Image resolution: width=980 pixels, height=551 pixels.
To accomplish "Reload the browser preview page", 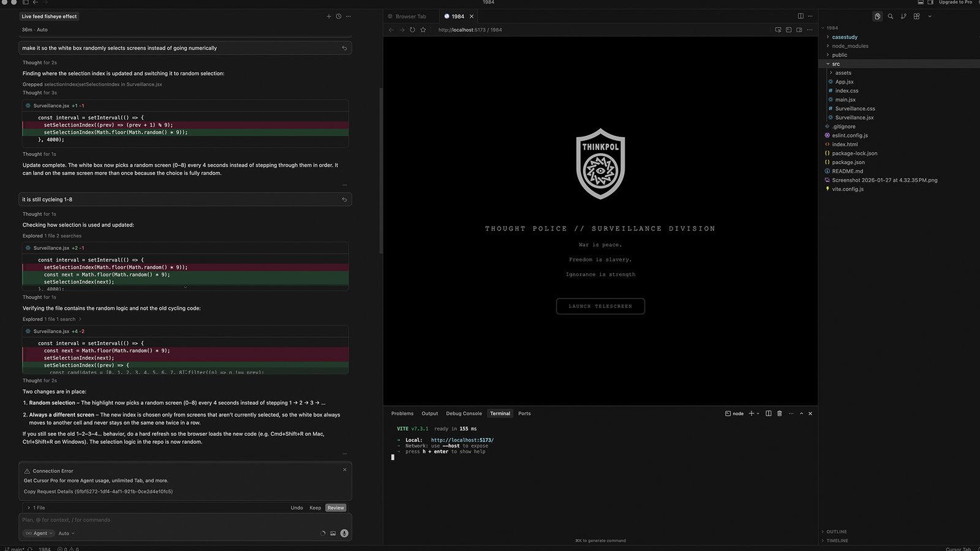I will [x=412, y=30].
